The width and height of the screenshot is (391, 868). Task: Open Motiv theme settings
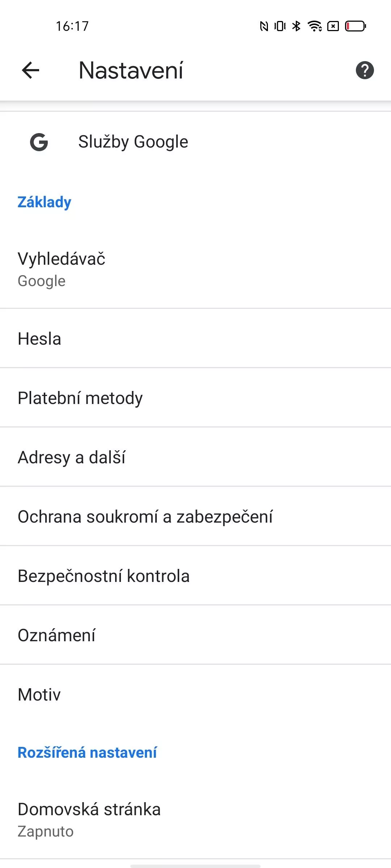coord(195,694)
